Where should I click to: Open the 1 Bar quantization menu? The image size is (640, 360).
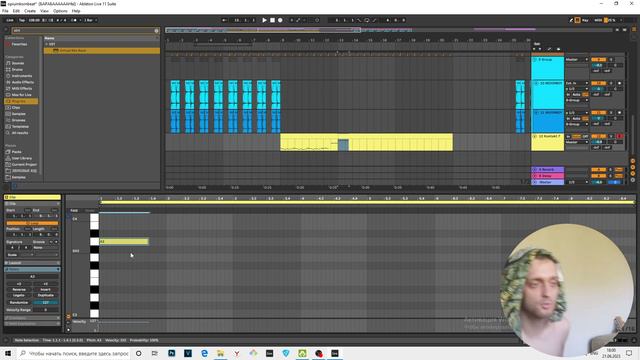pos(90,20)
